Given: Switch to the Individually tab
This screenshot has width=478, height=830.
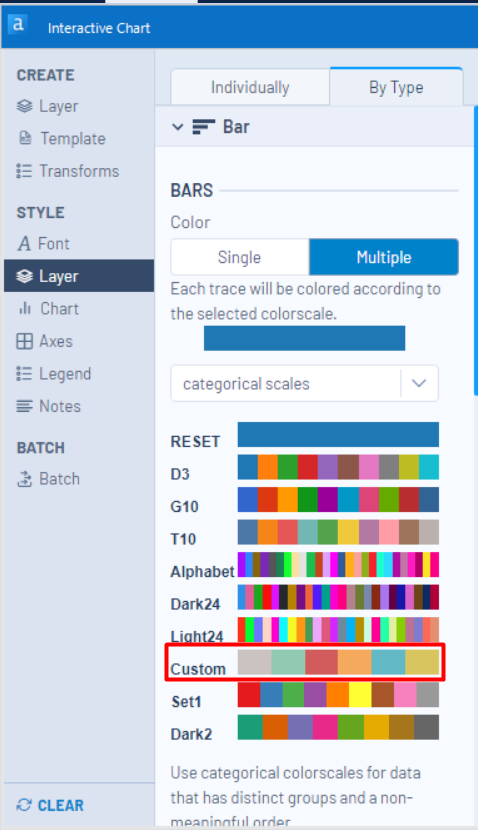Looking at the screenshot, I should point(250,87).
